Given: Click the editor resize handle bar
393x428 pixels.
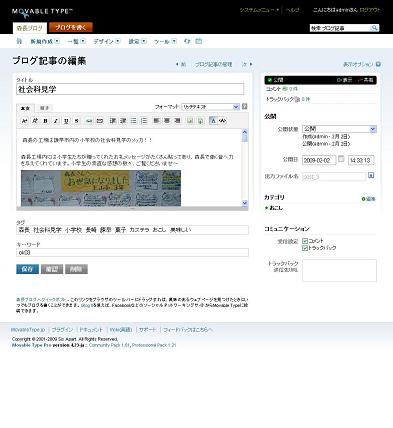Looking at the screenshot, I should (x=132, y=209).
